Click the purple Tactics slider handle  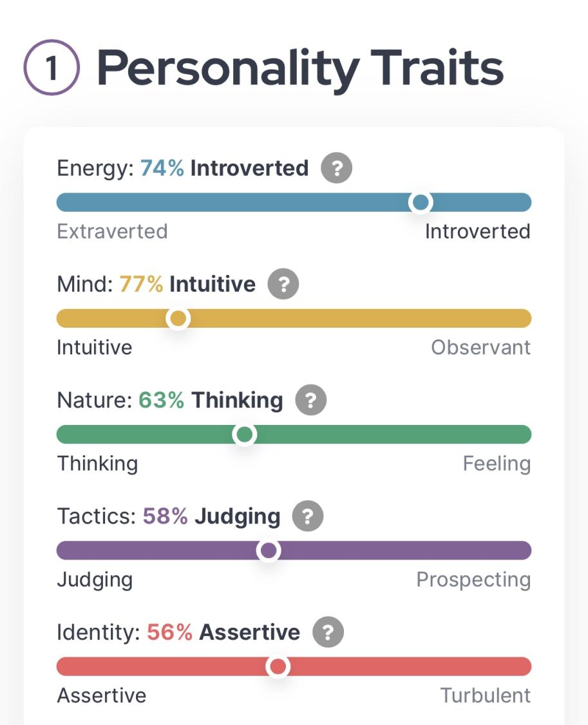pyautogui.click(x=269, y=551)
